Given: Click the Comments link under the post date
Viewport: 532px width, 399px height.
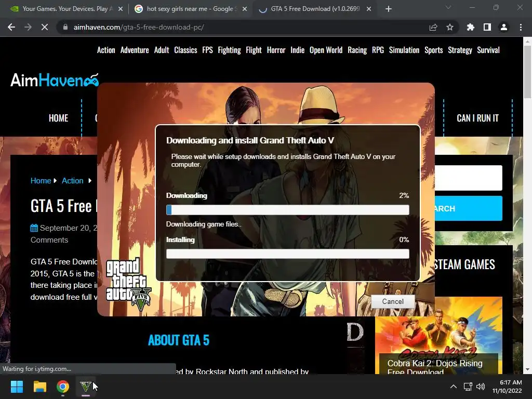Looking at the screenshot, I should (x=49, y=240).
